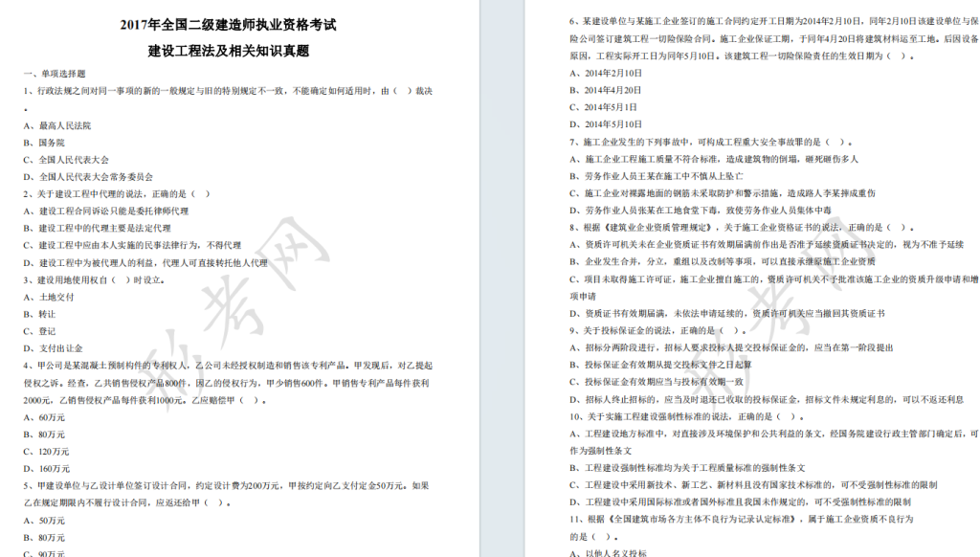Click question 3 '建设用地使用权自( )时设立'

[x=95, y=280]
